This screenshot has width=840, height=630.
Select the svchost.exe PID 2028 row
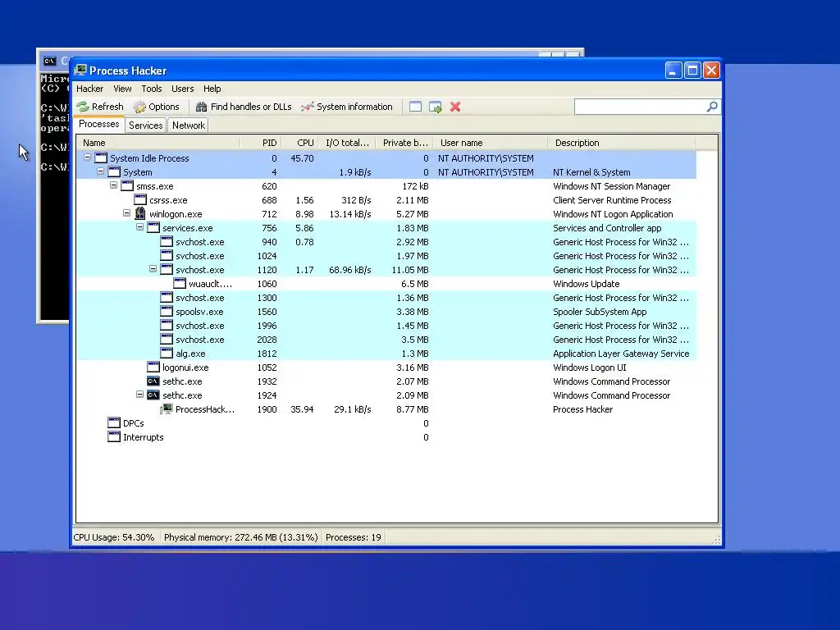(386, 339)
